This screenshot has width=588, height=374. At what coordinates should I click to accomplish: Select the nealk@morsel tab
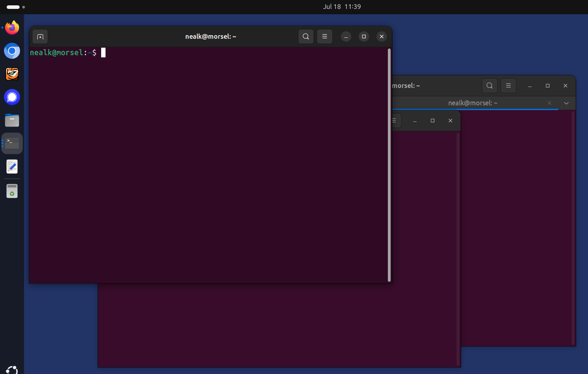472,103
